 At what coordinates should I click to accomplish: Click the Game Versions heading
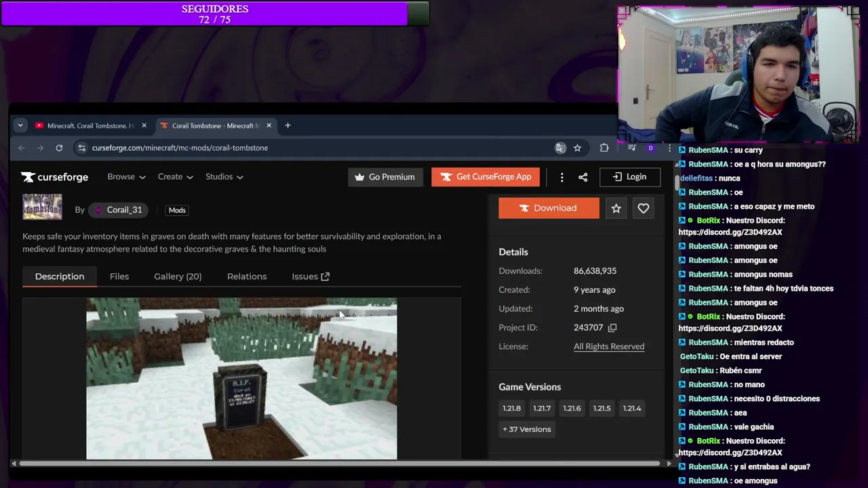pos(530,387)
